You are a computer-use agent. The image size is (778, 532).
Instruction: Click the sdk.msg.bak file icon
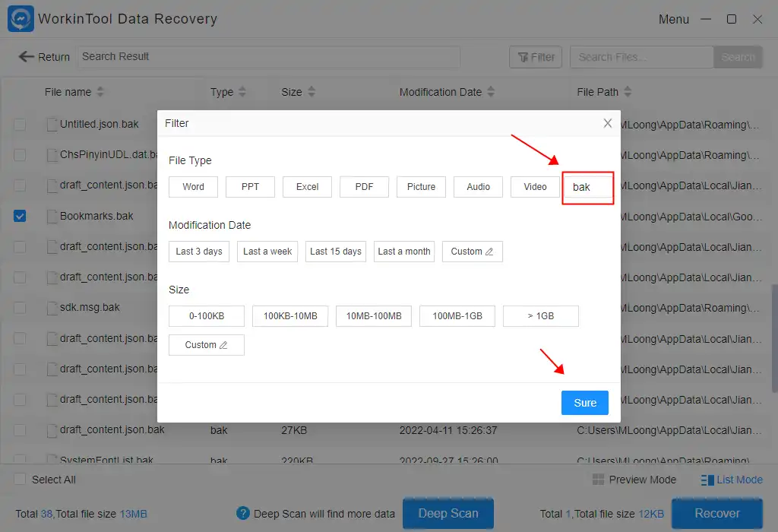(52, 308)
